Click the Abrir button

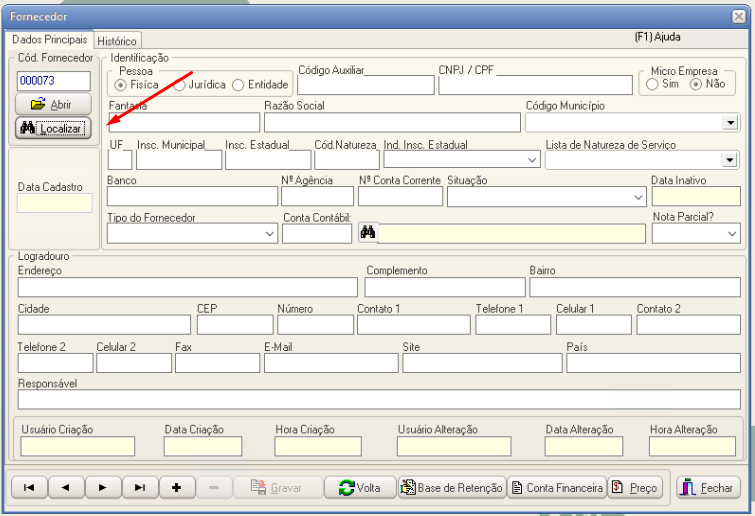click(x=53, y=104)
